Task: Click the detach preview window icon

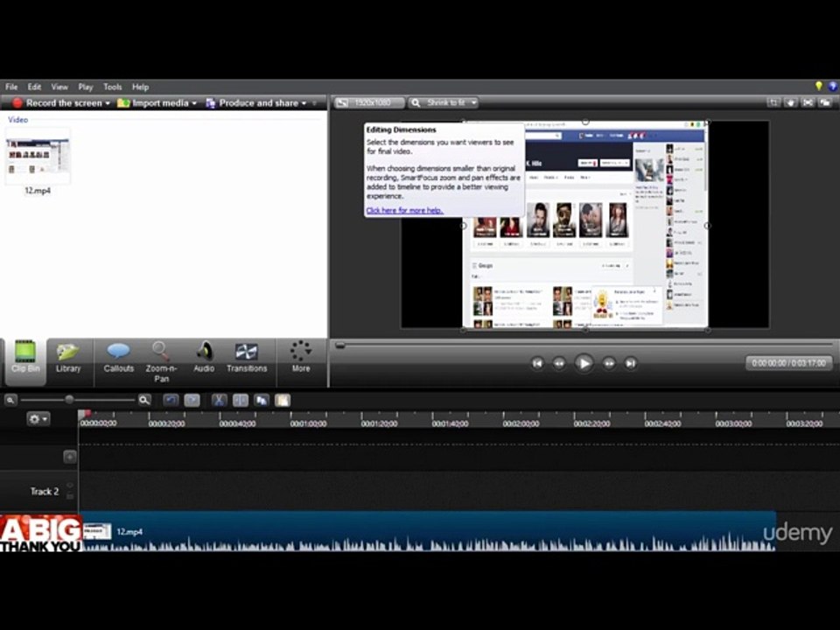Action: [825, 102]
